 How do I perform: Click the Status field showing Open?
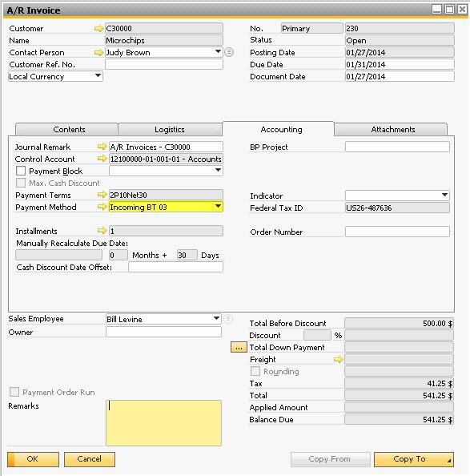400,40
